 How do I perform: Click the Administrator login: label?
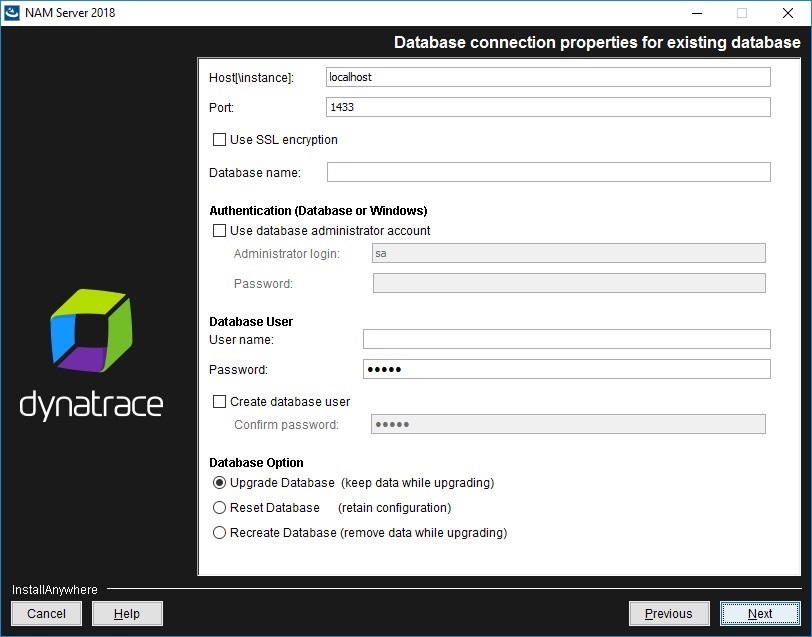(x=287, y=254)
